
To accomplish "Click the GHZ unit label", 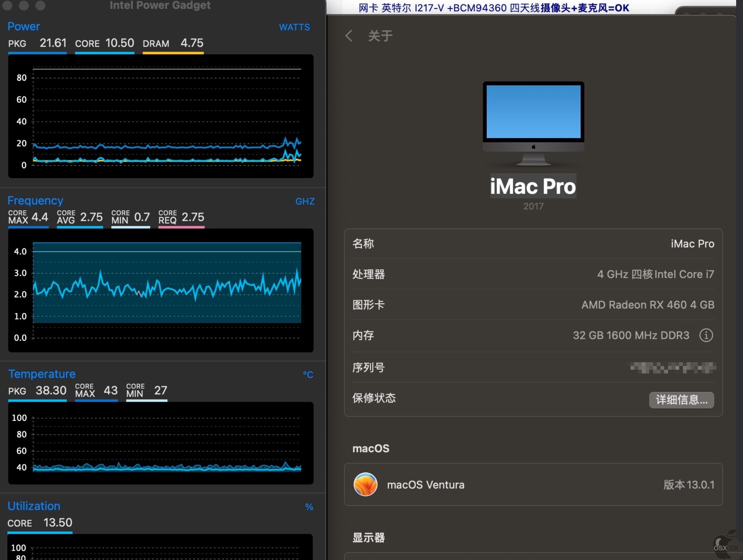I will [x=305, y=201].
